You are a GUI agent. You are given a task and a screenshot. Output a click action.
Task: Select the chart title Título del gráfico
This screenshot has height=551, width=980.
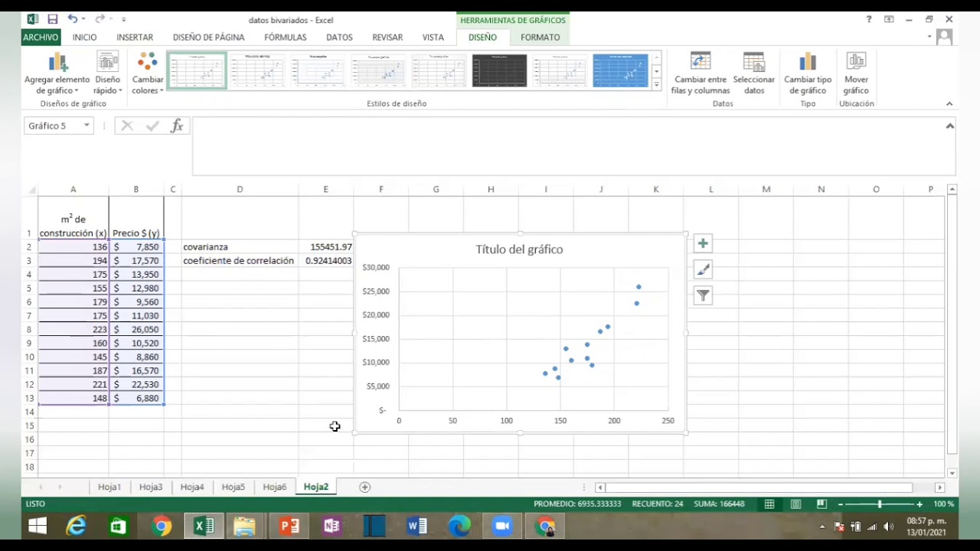coord(519,249)
